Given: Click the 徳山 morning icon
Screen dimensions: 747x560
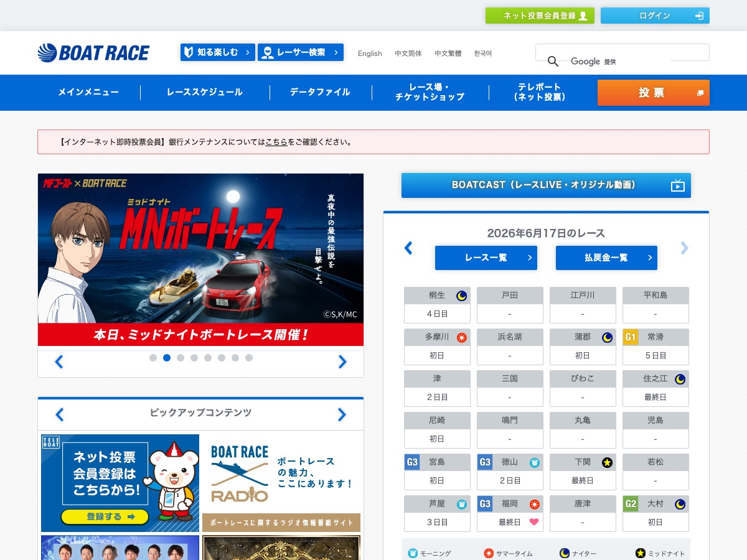Looking at the screenshot, I should 534,462.
